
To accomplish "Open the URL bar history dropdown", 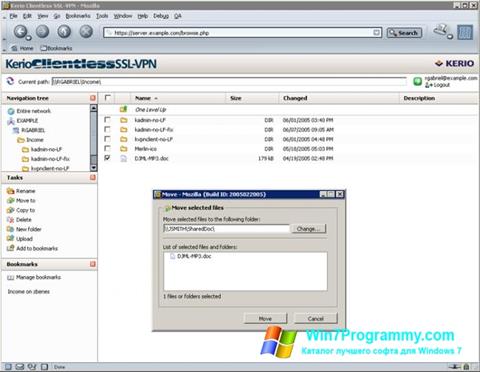I will [376, 33].
